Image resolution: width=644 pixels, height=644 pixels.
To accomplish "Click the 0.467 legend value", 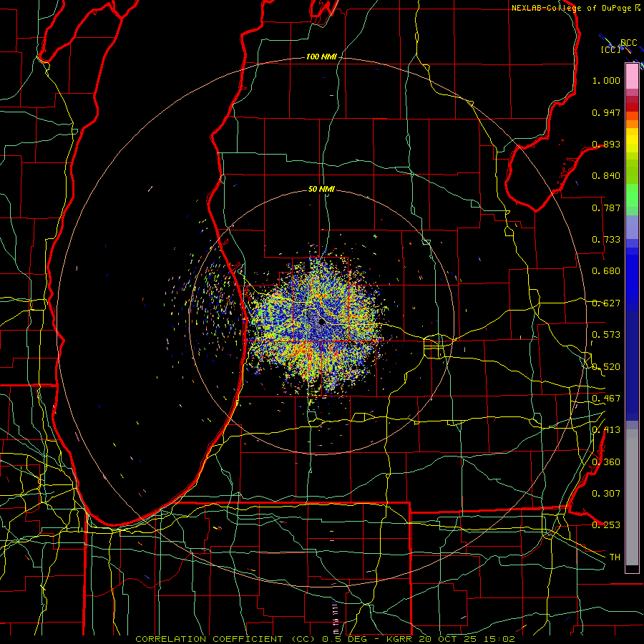I will [606, 399].
